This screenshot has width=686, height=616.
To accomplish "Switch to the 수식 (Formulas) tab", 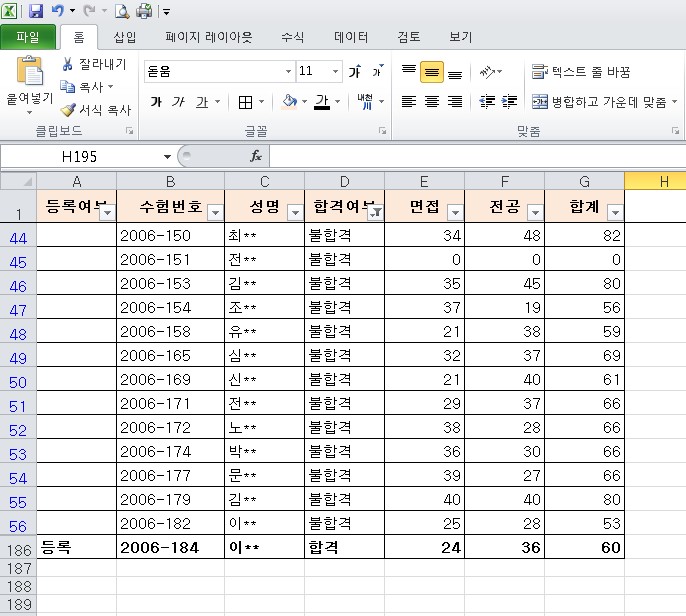I will pyautogui.click(x=292, y=37).
